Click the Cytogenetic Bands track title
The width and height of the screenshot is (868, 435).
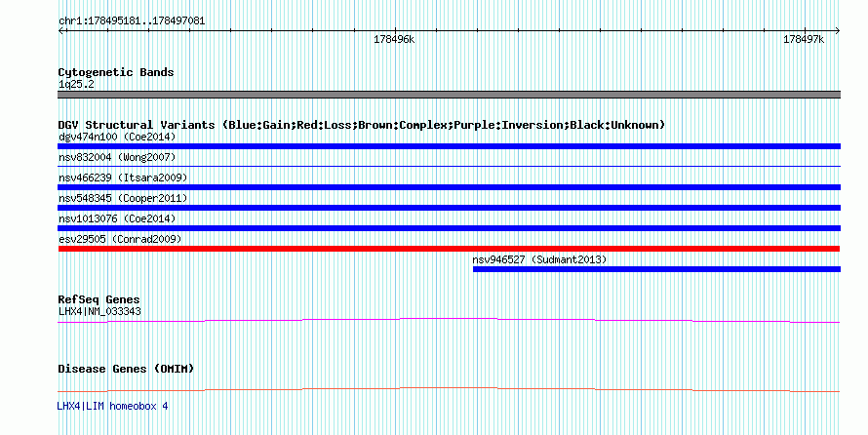(x=116, y=72)
